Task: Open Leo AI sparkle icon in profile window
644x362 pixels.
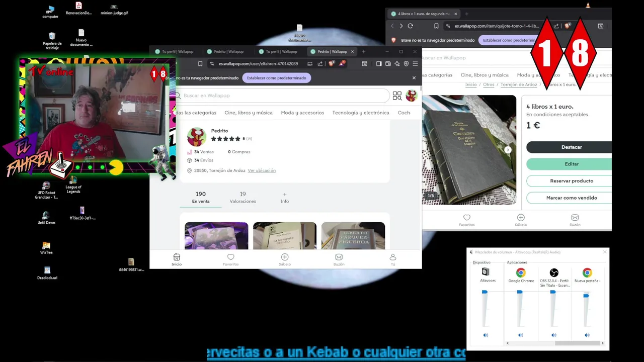Action: click(397, 64)
